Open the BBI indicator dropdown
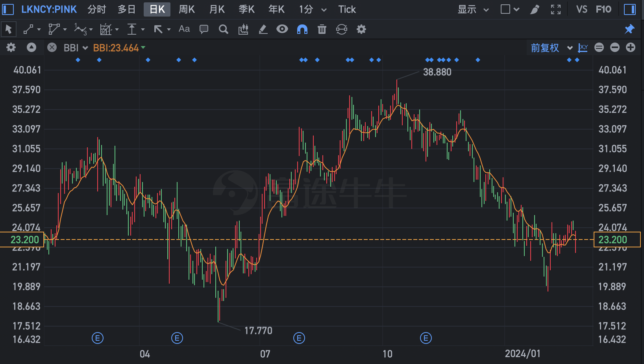This screenshot has width=644, height=364. point(76,48)
